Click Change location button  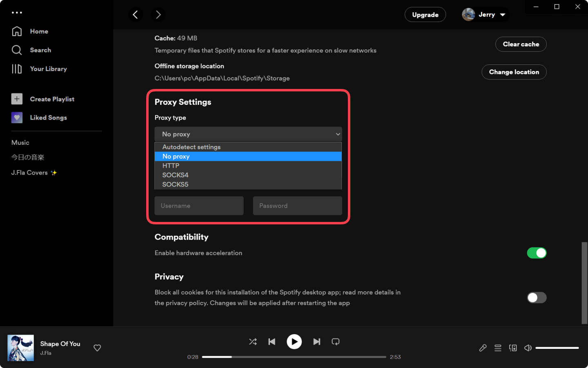click(514, 72)
